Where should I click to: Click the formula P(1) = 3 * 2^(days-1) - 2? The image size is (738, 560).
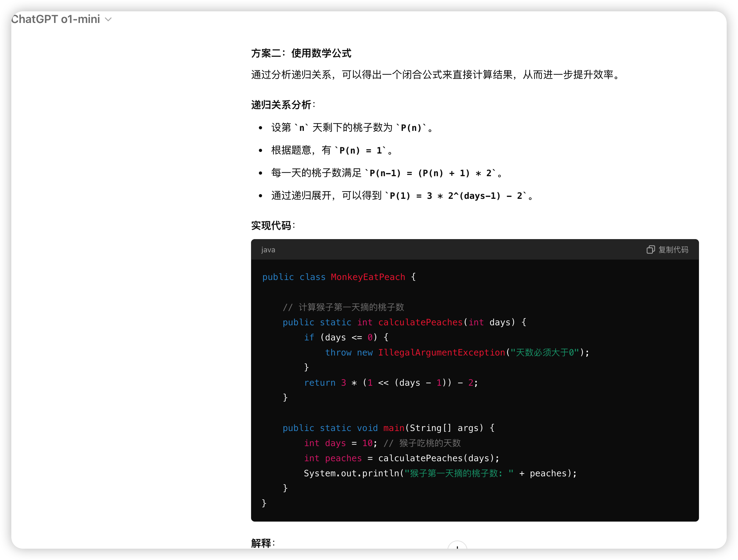click(x=456, y=196)
